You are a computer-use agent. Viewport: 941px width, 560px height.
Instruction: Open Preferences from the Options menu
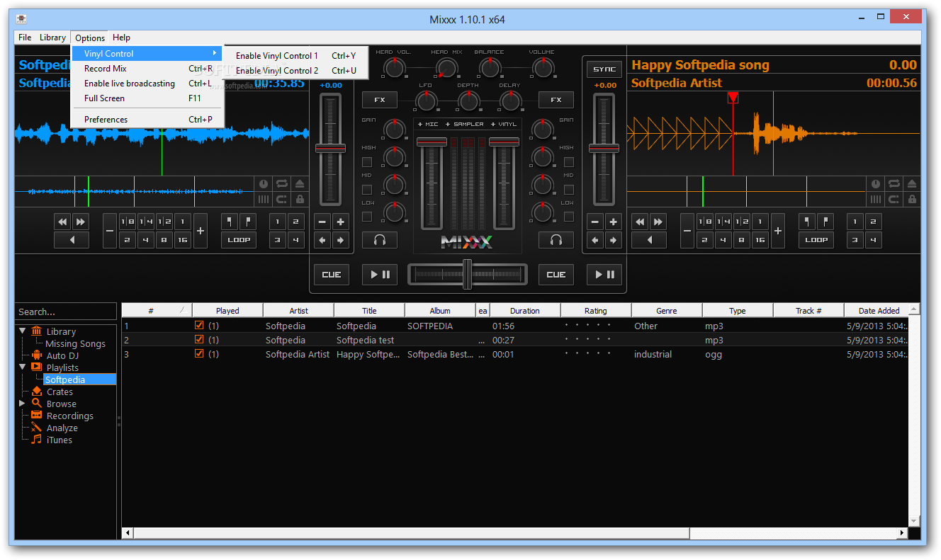148,120
